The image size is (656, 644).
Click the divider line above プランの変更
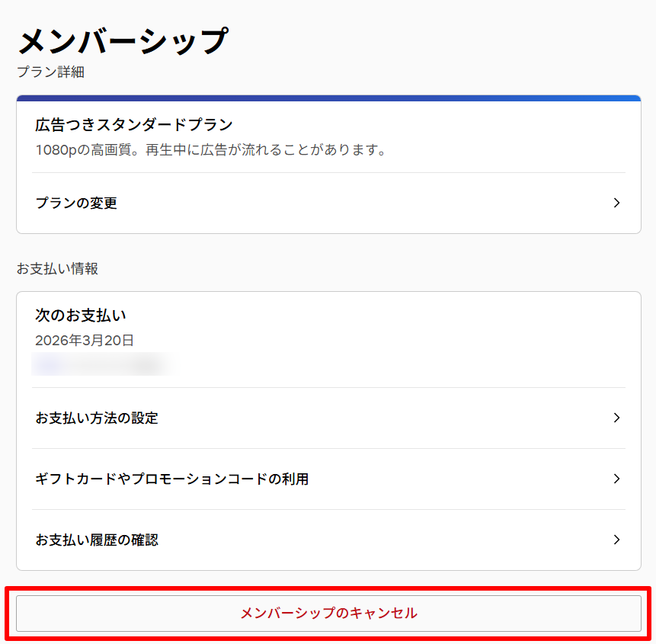[x=328, y=173]
